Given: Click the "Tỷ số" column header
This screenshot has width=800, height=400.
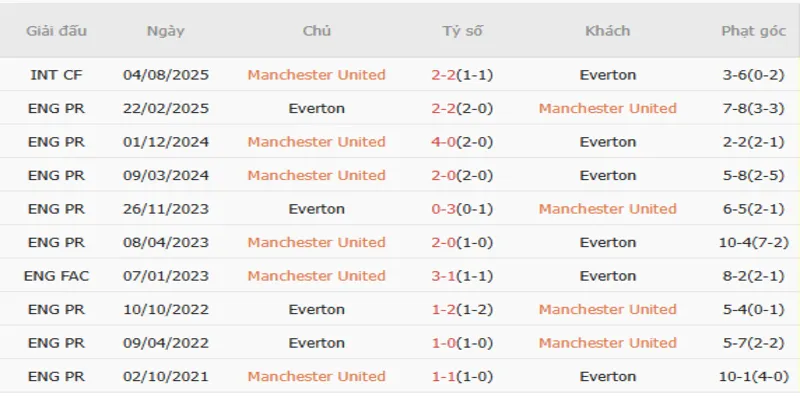Looking at the screenshot, I should pyautogui.click(x=462, y=31).
